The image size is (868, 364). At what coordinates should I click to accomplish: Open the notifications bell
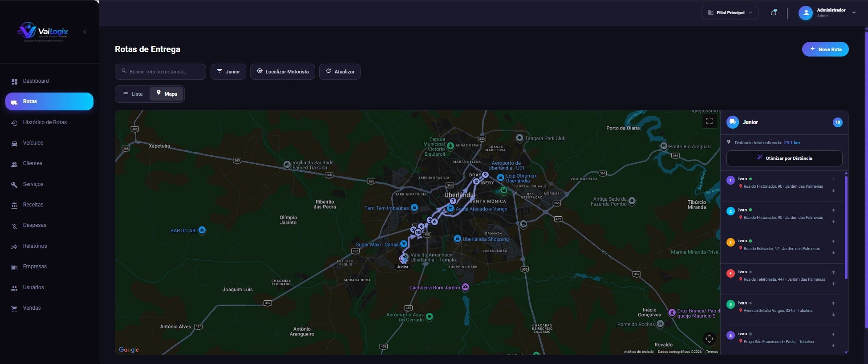(774, 12)
